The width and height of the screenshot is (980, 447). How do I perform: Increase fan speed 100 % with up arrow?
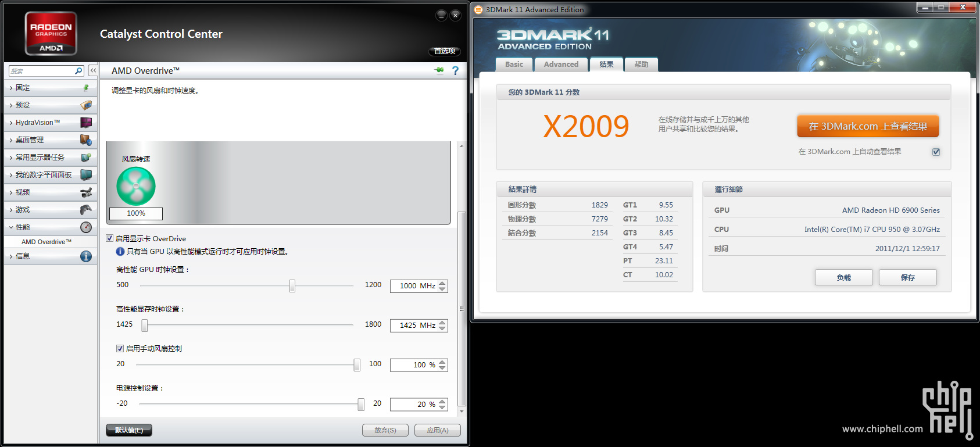[x=443, y=362]
